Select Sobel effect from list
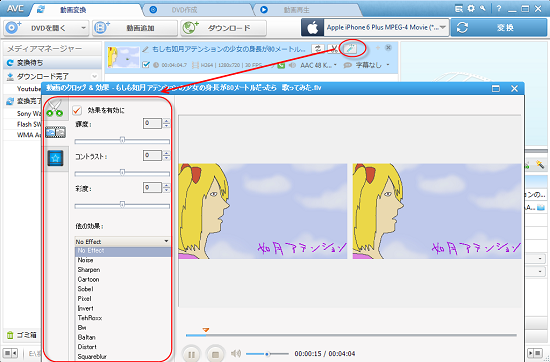The image size is (550, 362). click(85, 289)
